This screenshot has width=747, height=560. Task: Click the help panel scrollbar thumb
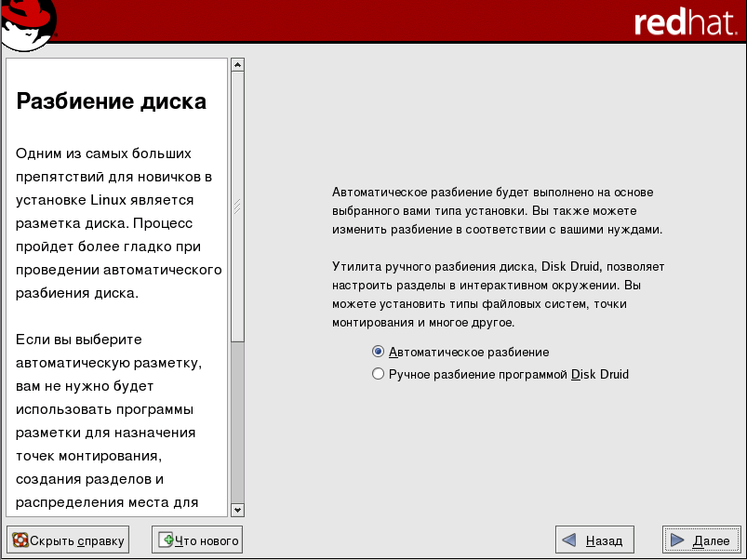(x=237, y=205)
